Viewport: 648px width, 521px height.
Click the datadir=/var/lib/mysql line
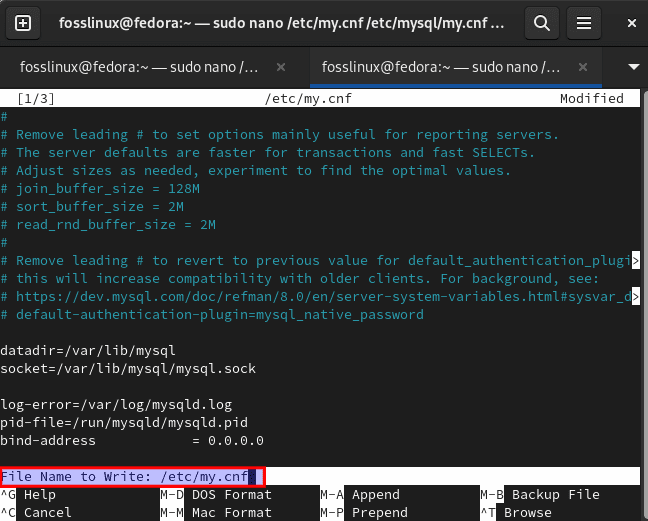pos(88,350)
